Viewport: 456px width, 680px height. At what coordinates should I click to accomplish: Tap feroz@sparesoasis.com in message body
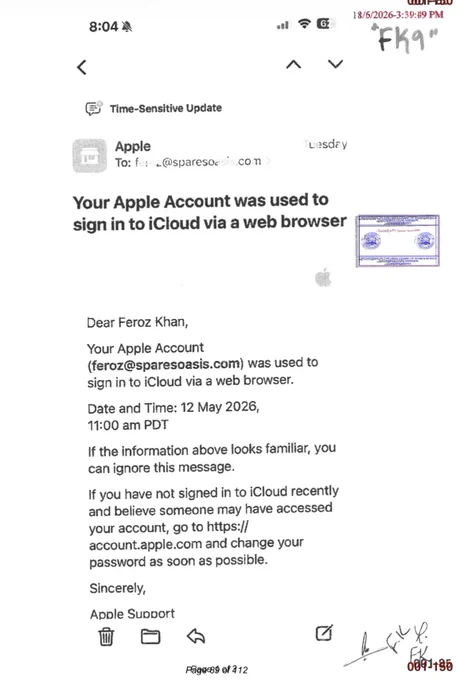[165, 365]
